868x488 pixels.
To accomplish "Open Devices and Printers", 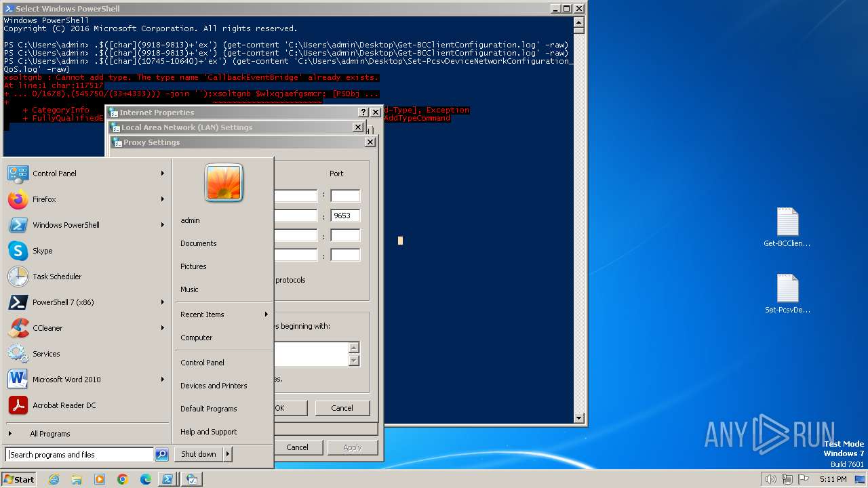I will point(214,386).
